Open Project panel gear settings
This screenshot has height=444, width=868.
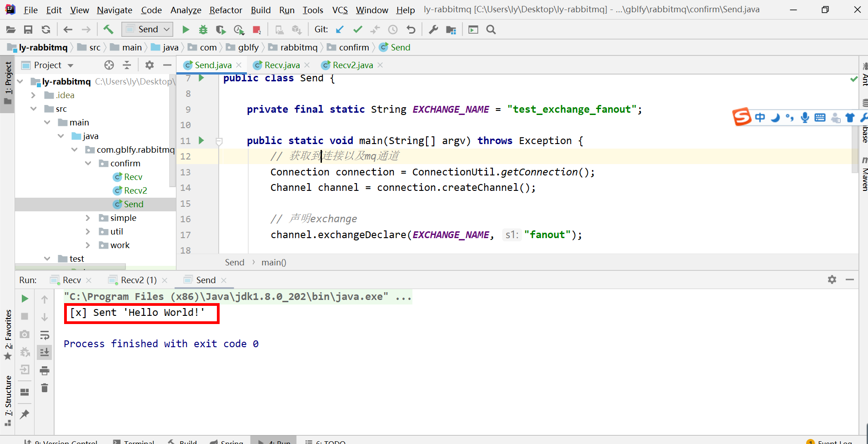[x=150, y=65]
